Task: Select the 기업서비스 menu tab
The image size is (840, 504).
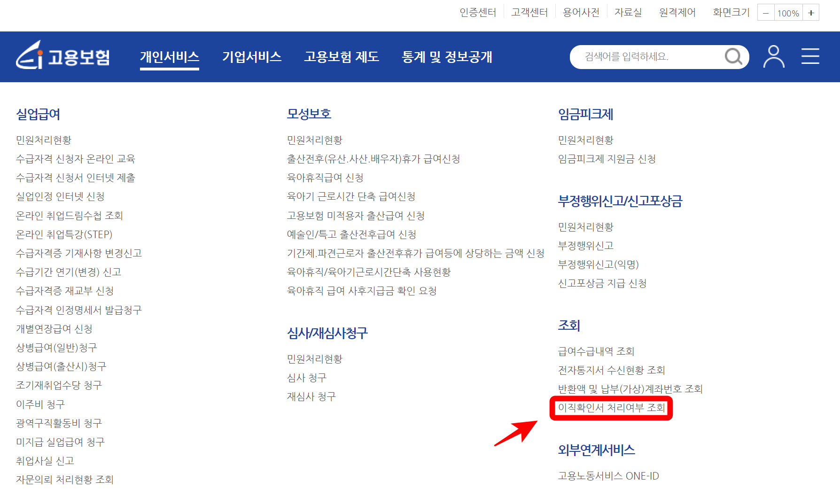Action: (x=252, y=57)
